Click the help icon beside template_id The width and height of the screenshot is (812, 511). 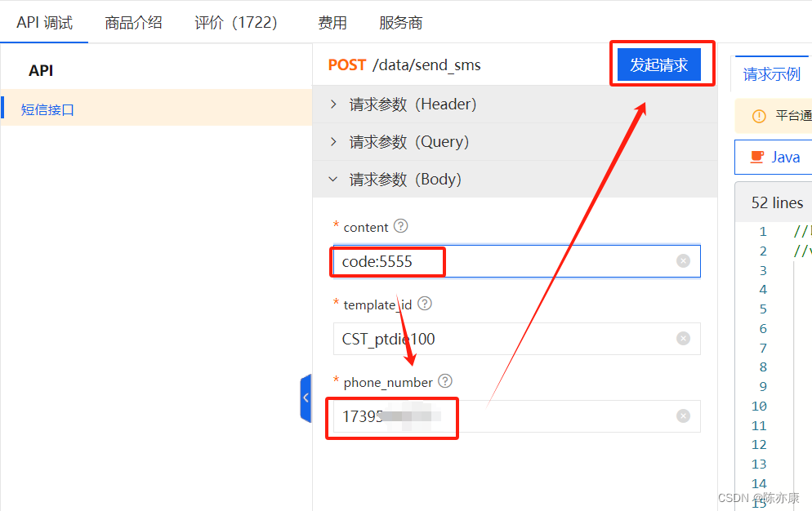coord(425,304)
